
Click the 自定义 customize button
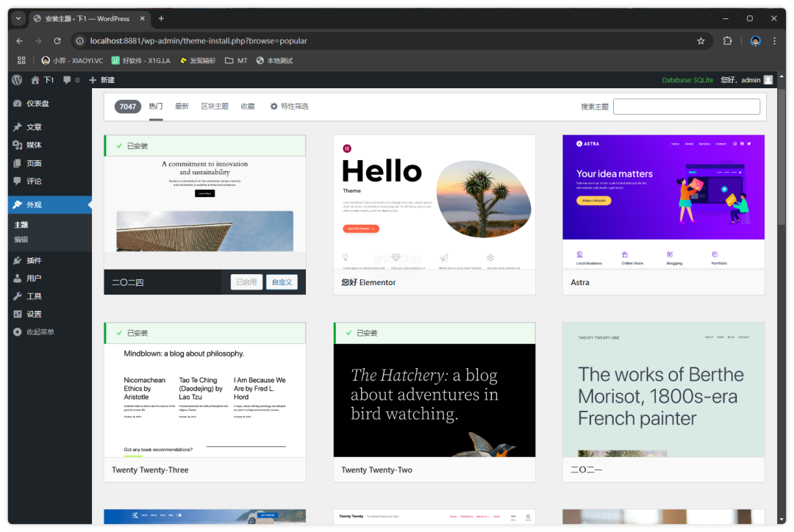[x=282, y=282]
